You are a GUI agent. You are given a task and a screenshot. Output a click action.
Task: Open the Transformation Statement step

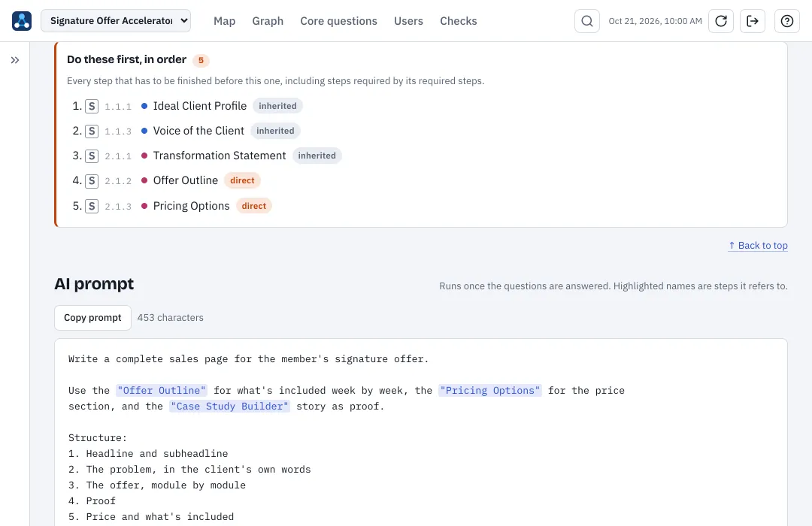pos(220,156)
